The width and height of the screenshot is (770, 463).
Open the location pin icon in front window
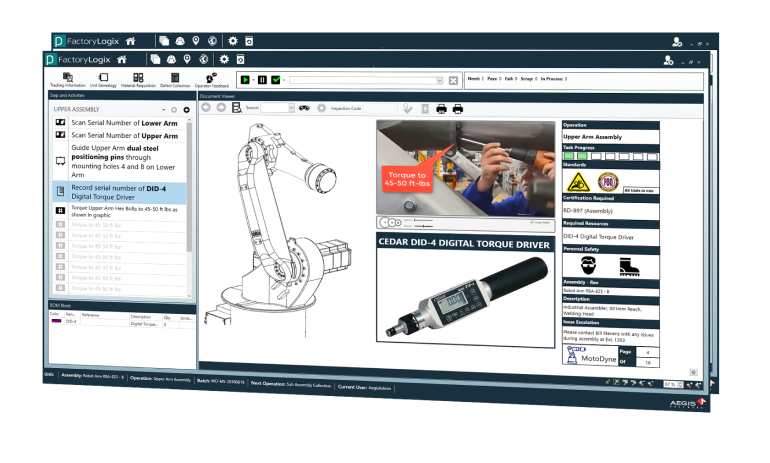(187, 59)
